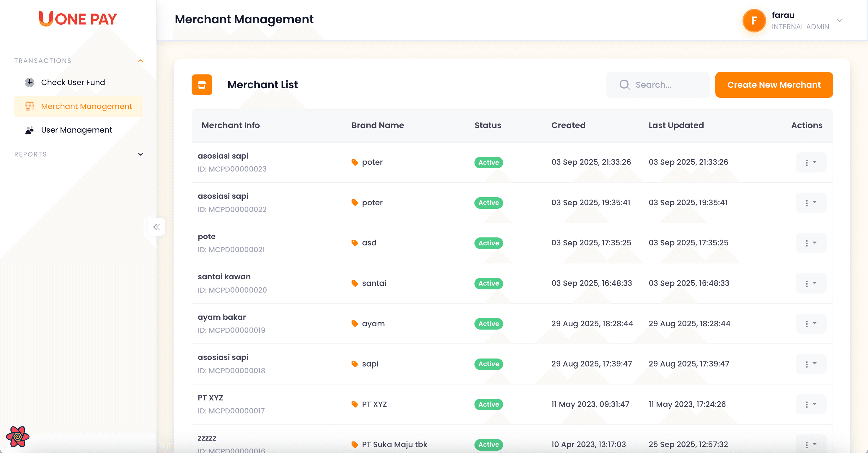Click the User Management people icon
The image size is (868, 453).
click(x=29, y=130)
